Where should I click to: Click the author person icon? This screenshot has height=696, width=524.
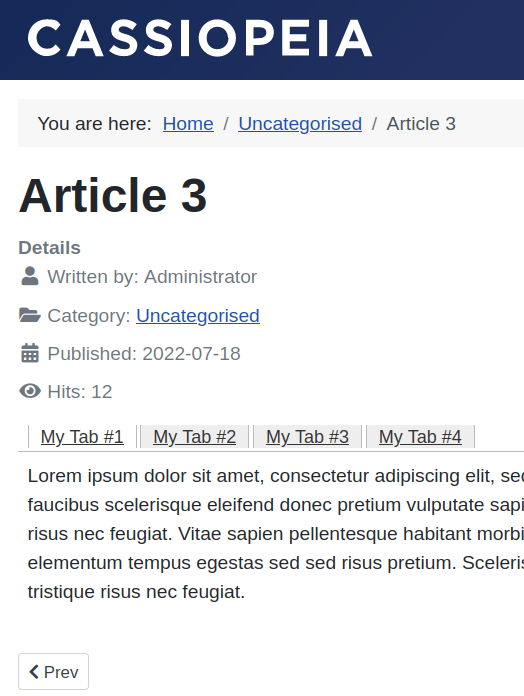30,276
